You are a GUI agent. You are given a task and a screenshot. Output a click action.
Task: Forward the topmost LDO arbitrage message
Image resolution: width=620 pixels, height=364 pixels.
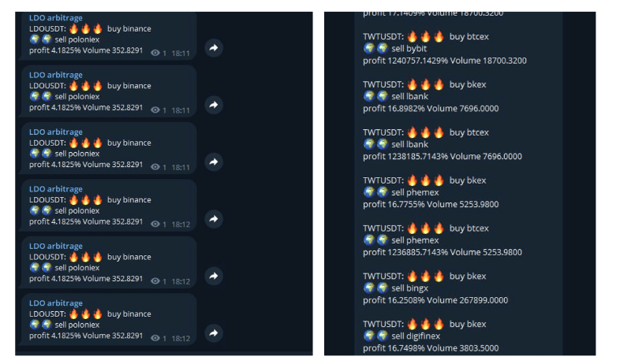[214, 48]
